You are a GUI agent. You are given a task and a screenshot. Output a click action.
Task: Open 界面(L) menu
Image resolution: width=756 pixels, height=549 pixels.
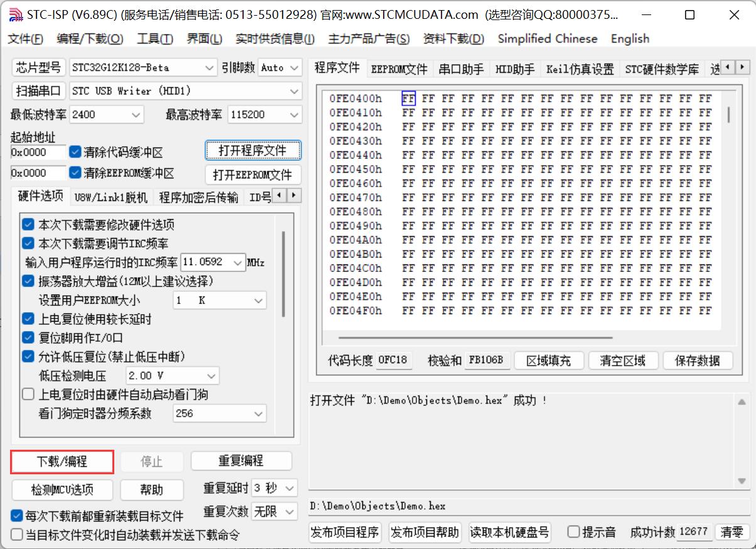[204, 39]
